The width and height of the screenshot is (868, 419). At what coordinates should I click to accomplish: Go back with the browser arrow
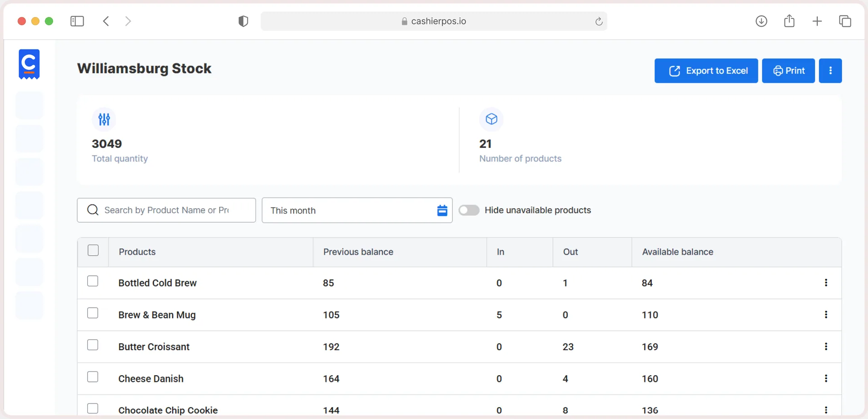coord(106,21)
